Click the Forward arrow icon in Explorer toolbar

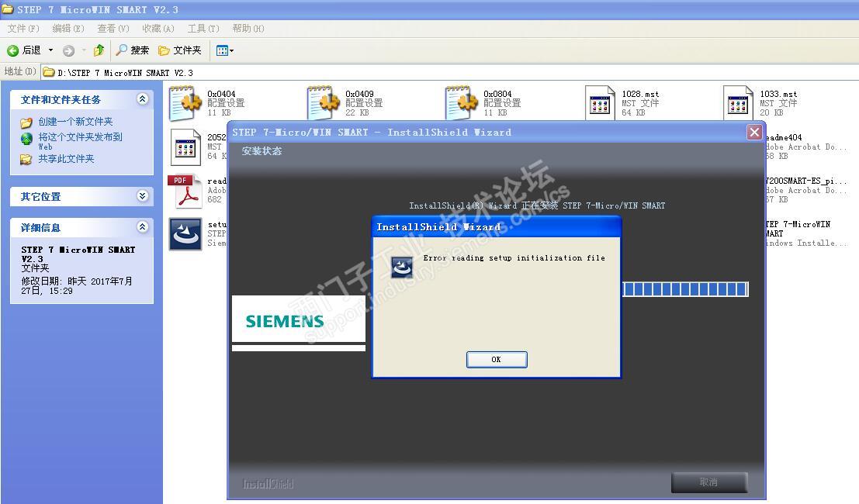click(x=68, y=50)
